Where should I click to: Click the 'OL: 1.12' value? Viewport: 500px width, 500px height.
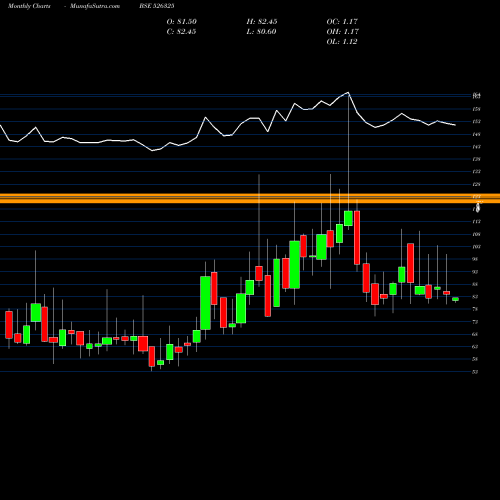(342, 42)
